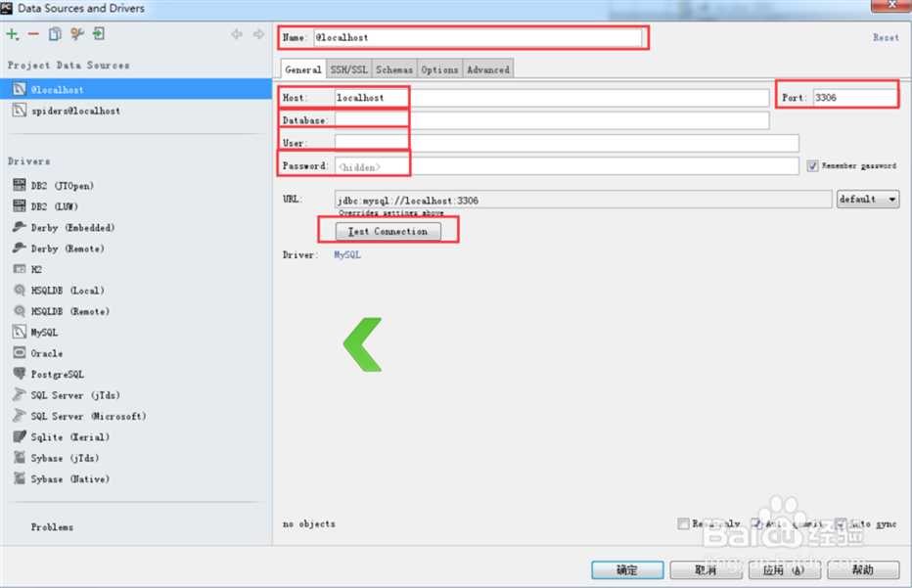The image size is (912, 588).
Task: Click the Port input field
Action: pos(855,97)
